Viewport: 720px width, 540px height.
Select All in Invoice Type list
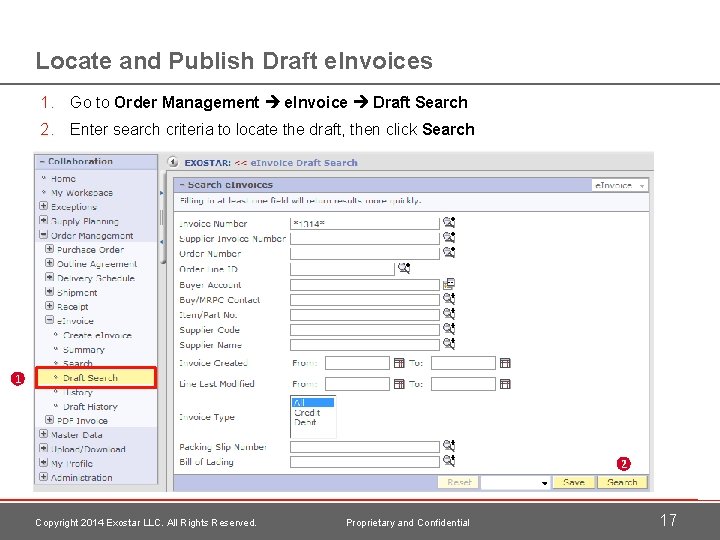point(313,403)
